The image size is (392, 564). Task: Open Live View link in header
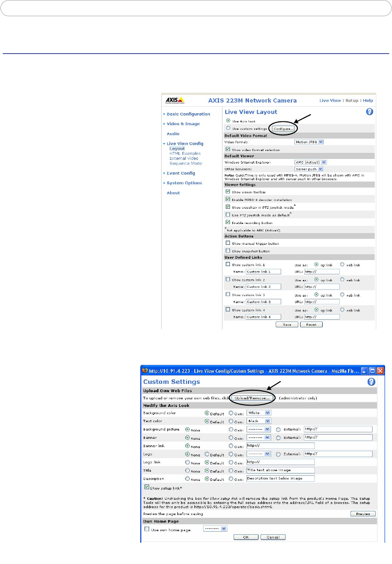(x=330, y=100)
